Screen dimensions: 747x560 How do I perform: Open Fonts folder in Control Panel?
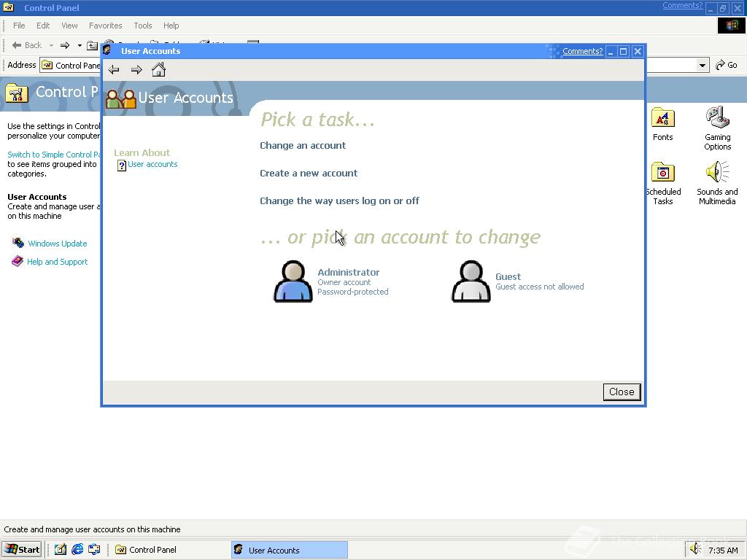[662, 118]
